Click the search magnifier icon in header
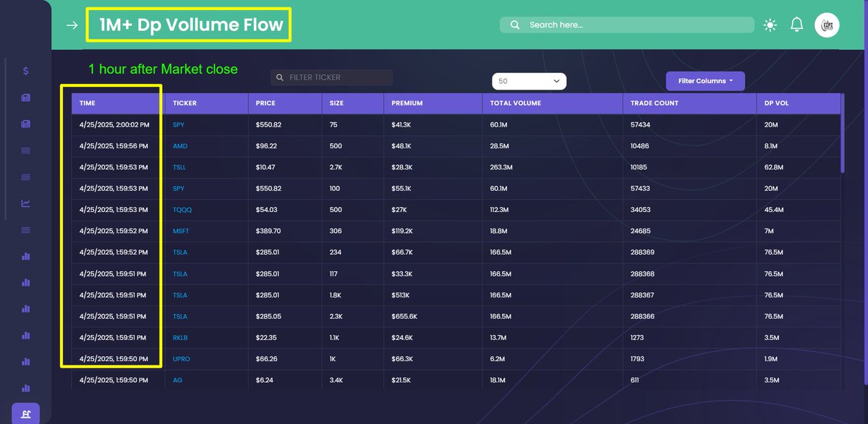The image size is (868, 424). point(515,25)
